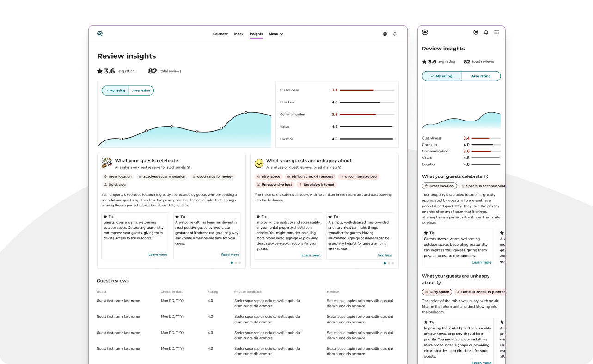Go to the Calendar tab

[x=220, y=34]
